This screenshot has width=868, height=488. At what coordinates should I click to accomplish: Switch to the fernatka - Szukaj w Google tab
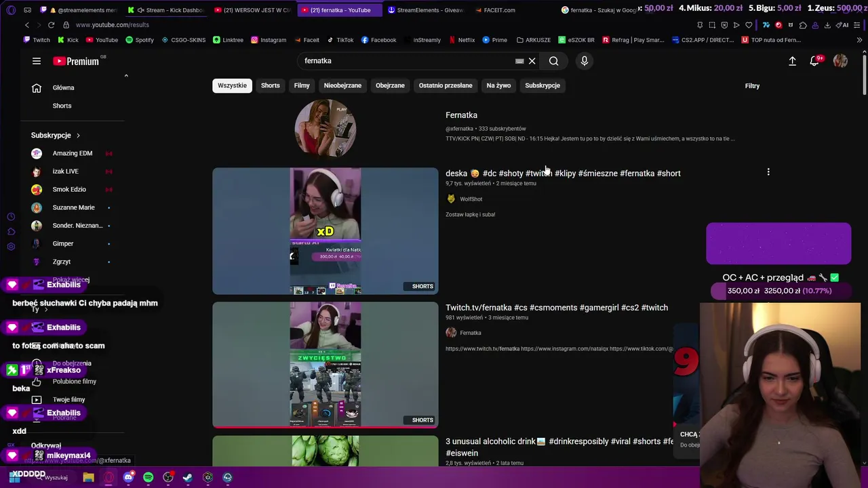point(598,10)
